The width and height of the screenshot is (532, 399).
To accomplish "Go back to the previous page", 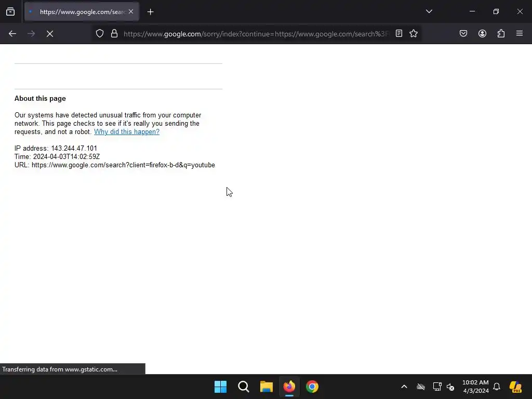I will [x=12, y=34].
